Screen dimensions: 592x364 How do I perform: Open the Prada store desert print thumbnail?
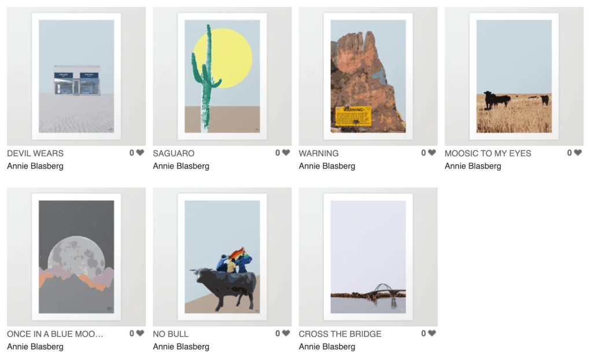(76, 76)
